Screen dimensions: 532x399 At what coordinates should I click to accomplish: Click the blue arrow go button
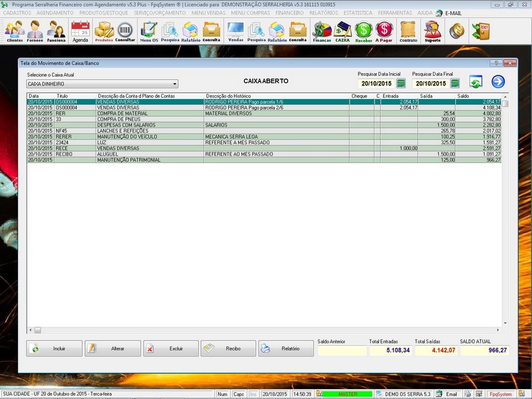pos(498,81)
